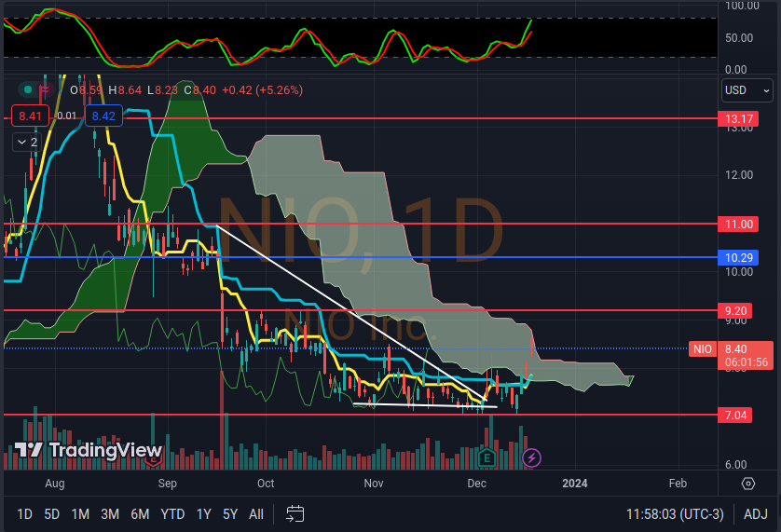Select the 11.00 price level label
The image size is (781, 532).
tap(738, 225)
